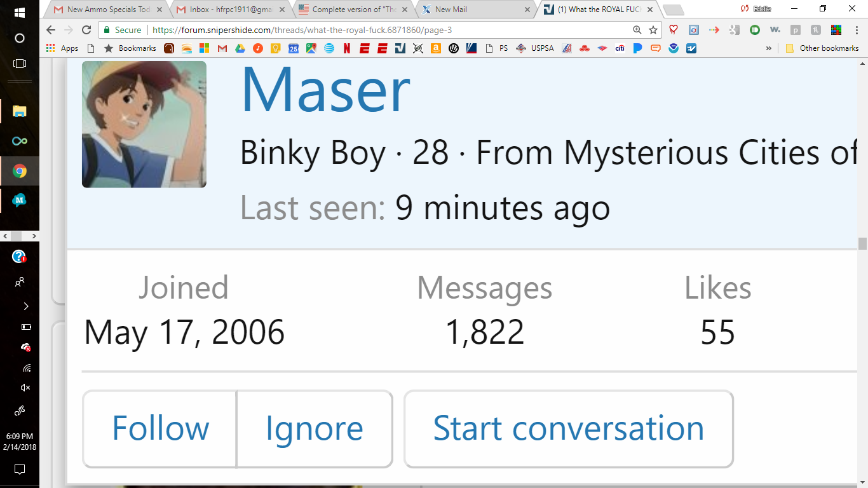Open Google Maps bookmark
Image resolution: width=868 pixels, height=488 pixels.
pyautogui.click(x=311, y=48)
